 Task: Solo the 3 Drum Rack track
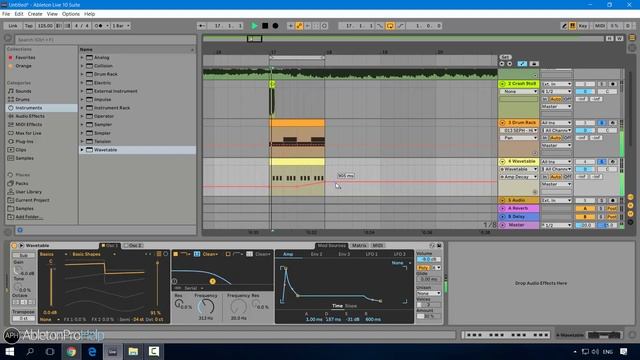point(601,122)
